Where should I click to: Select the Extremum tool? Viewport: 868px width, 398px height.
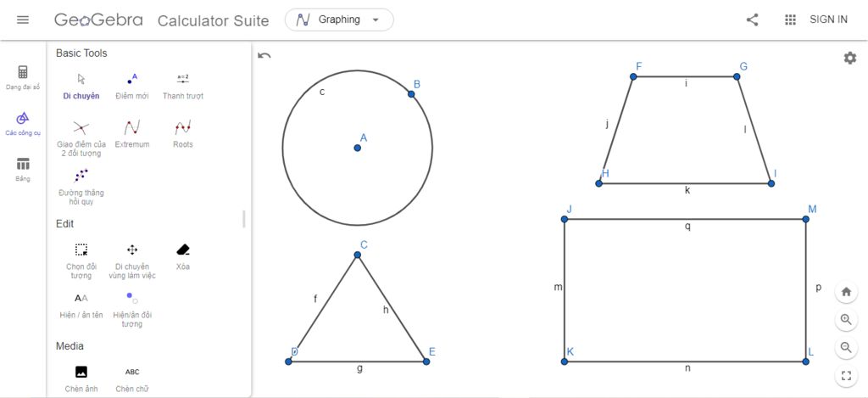(131, 132)
